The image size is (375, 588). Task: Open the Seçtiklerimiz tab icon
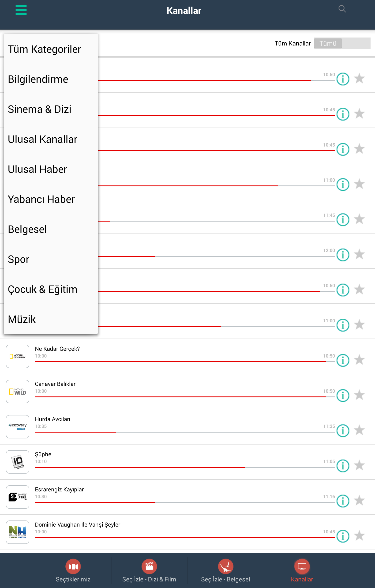point(73,566)
